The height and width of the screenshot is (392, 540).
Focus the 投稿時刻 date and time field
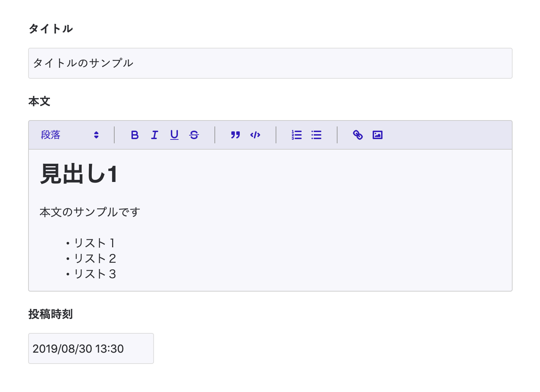pos(91,348)
